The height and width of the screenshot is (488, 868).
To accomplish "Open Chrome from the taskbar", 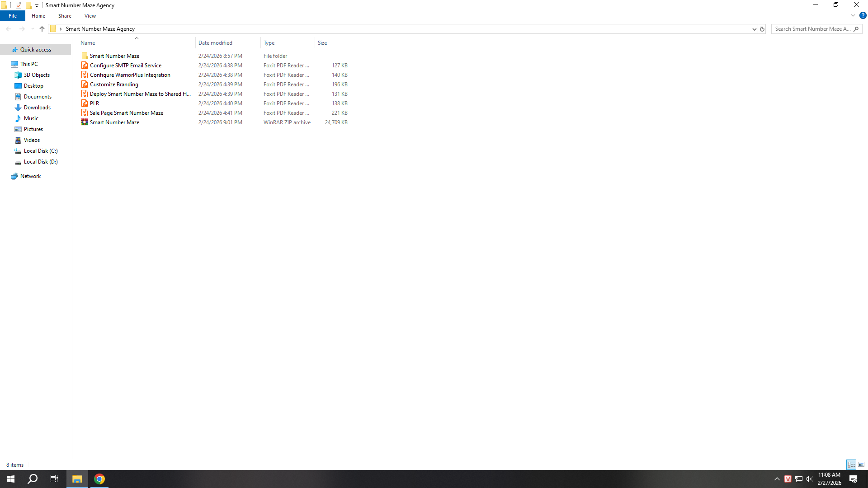I will [x=99, y=479].
